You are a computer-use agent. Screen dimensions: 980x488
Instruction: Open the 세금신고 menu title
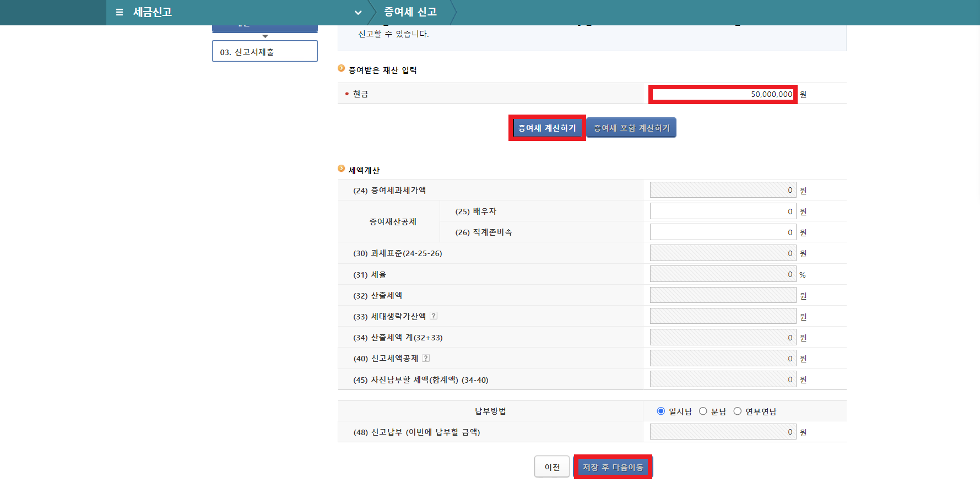coord(153,12)
